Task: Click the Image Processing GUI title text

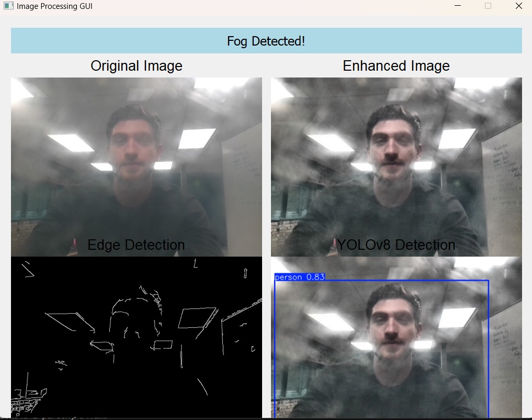Action: 54,6
